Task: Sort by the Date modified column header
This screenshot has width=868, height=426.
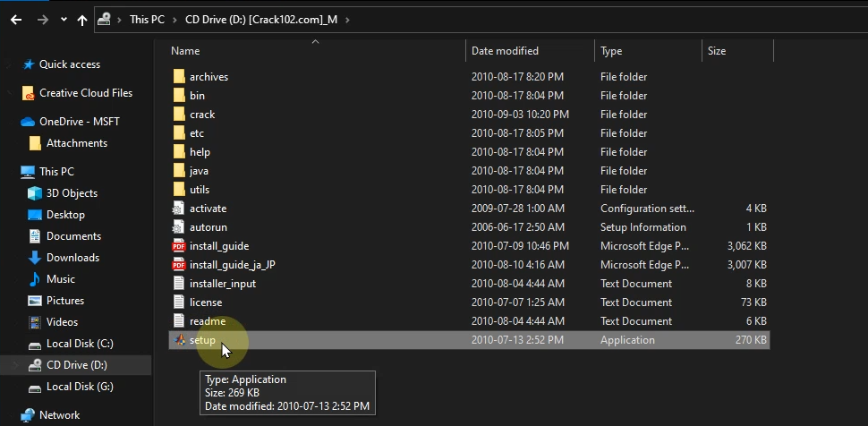Action: click(x=505, y=51)
